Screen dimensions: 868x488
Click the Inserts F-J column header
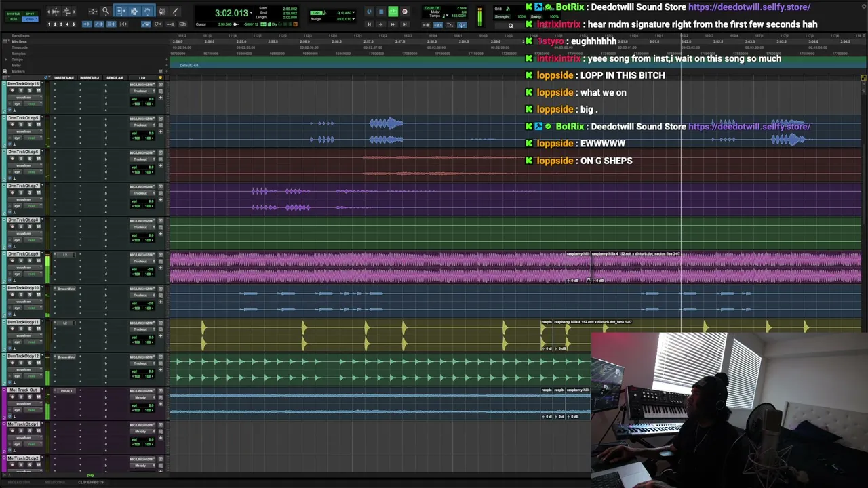pos(90,78)
